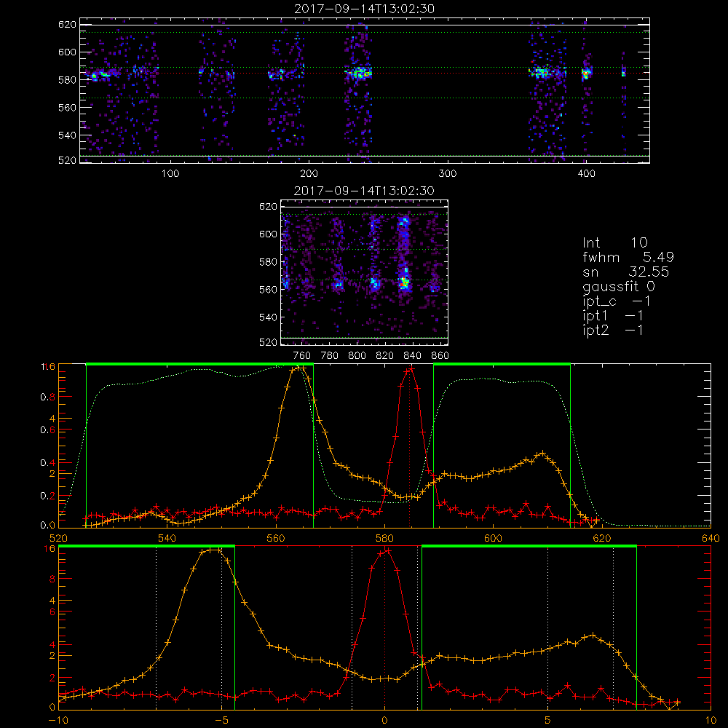Viewport: 728px width, 728px height.
Task: Click the timestamp title above the wide top image
Action: point(364,9)
